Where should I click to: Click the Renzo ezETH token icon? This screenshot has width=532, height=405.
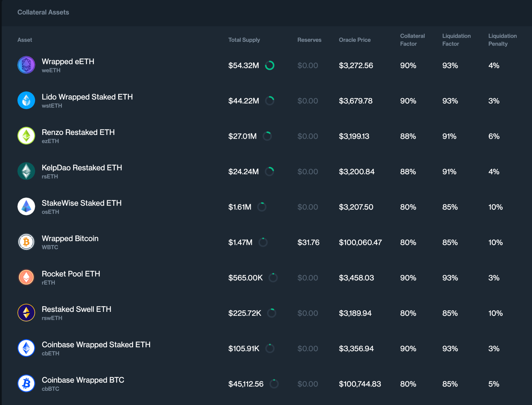tap(26, 136)
